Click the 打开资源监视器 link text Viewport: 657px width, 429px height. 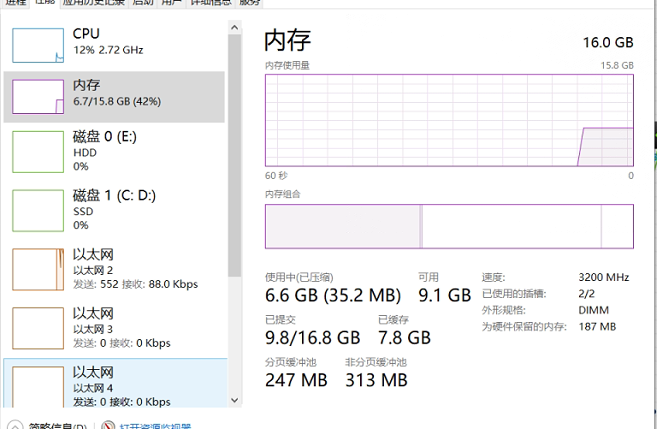(155, 426)
